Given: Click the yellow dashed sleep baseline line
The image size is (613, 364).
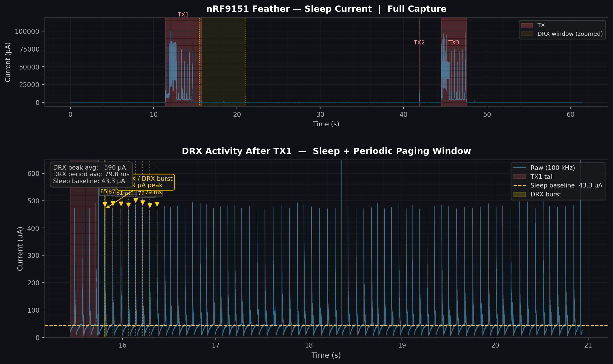Looking at the screenshot, I should 326,325.
